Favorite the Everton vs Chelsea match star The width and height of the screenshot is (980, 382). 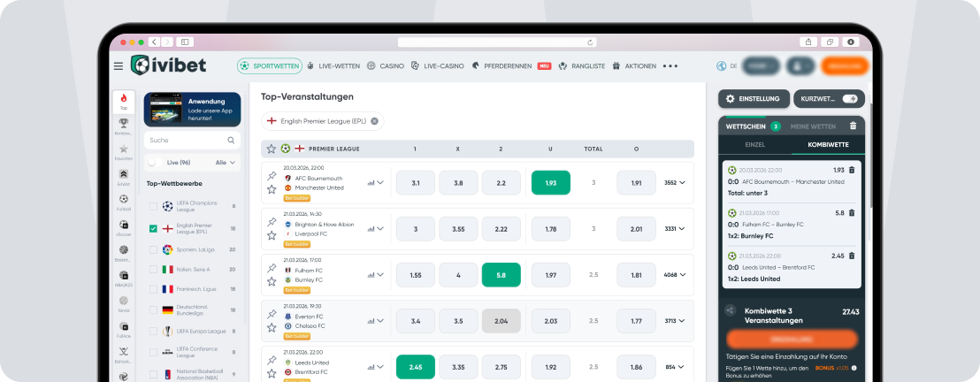pyautogui.click(x=272, y=327)
